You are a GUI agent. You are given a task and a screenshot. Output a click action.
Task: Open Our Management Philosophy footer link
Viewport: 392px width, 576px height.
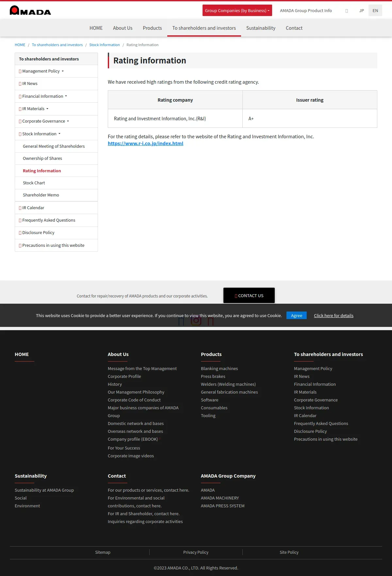(136, 392)
